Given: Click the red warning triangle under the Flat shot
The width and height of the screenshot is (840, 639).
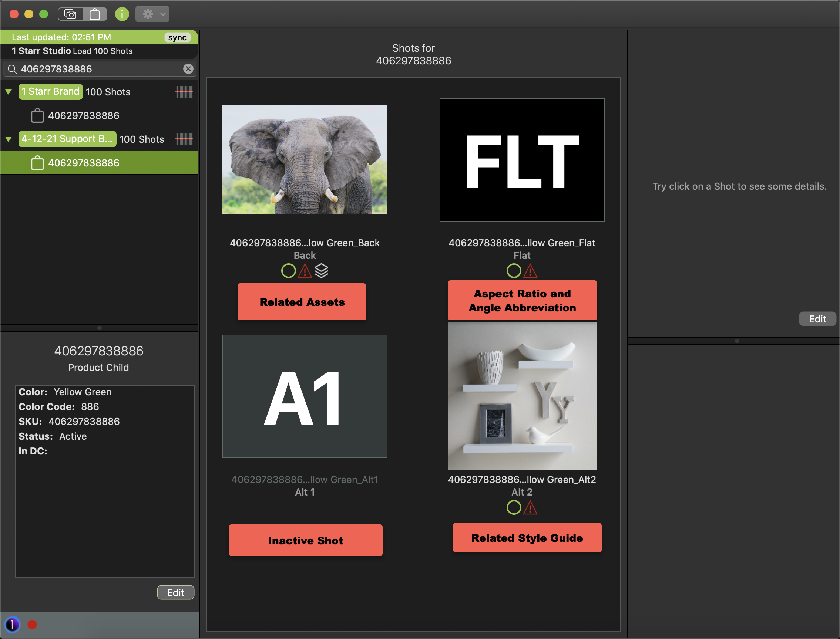Looking at the screenshot, I should pyautogui.click(x=530, y=271).
